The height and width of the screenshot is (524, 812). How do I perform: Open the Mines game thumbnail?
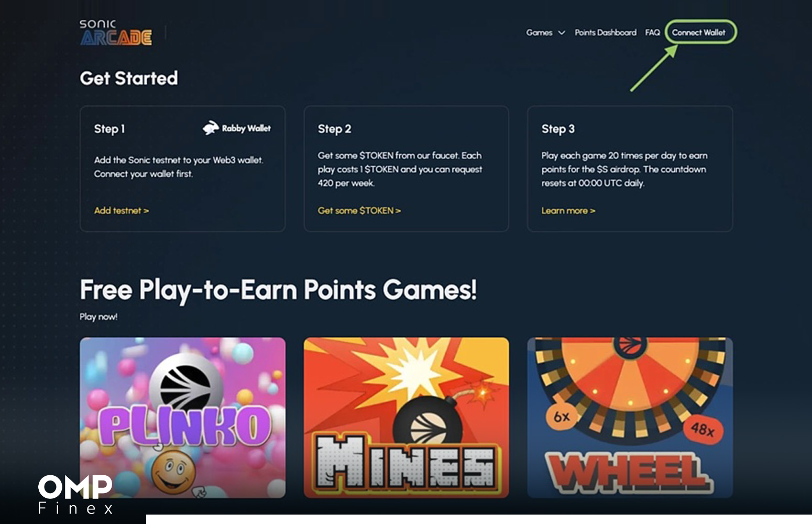point(407,418)
